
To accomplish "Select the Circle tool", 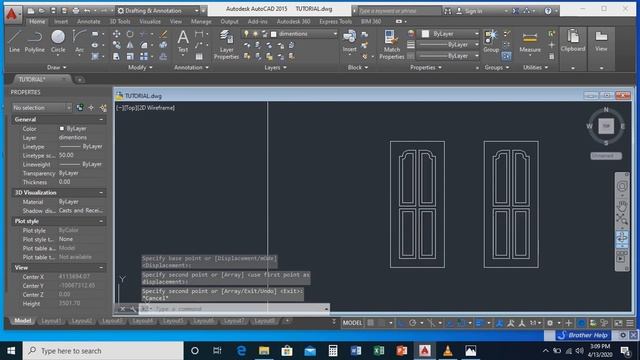I will point(58,41).
